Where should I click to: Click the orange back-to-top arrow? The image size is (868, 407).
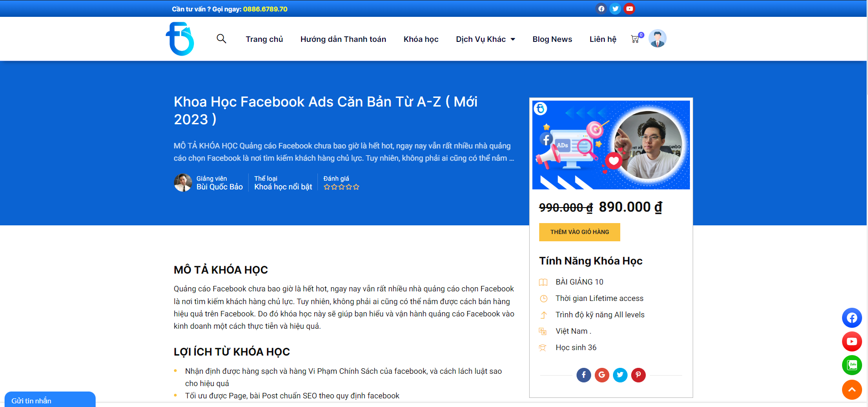[852, 390]
